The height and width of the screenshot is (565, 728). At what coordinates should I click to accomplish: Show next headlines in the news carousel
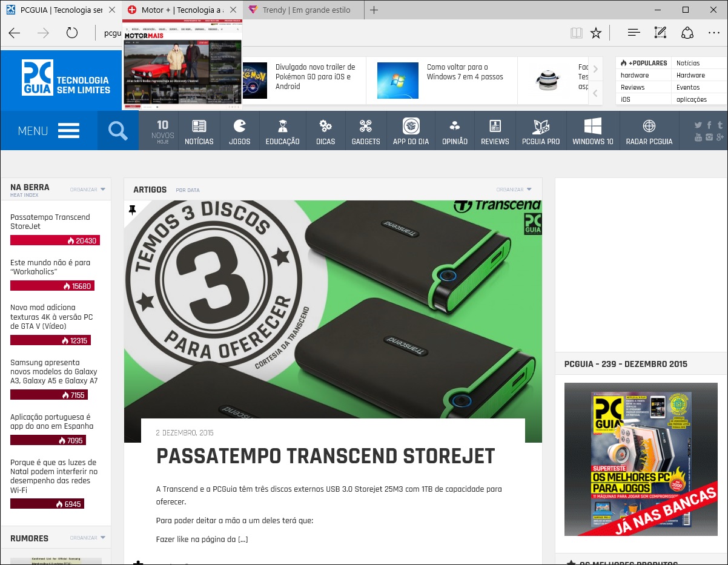[x=595, y=69]
